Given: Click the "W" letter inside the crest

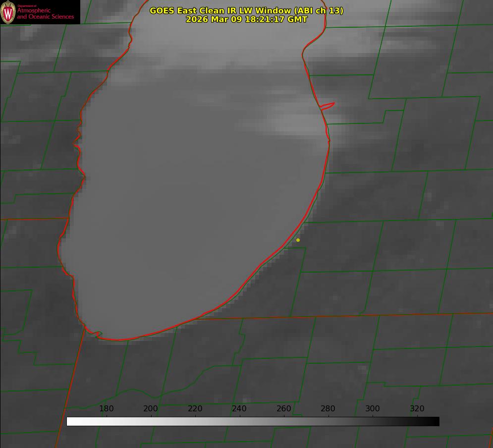Looking at the screenshot, I should point(8,12).
